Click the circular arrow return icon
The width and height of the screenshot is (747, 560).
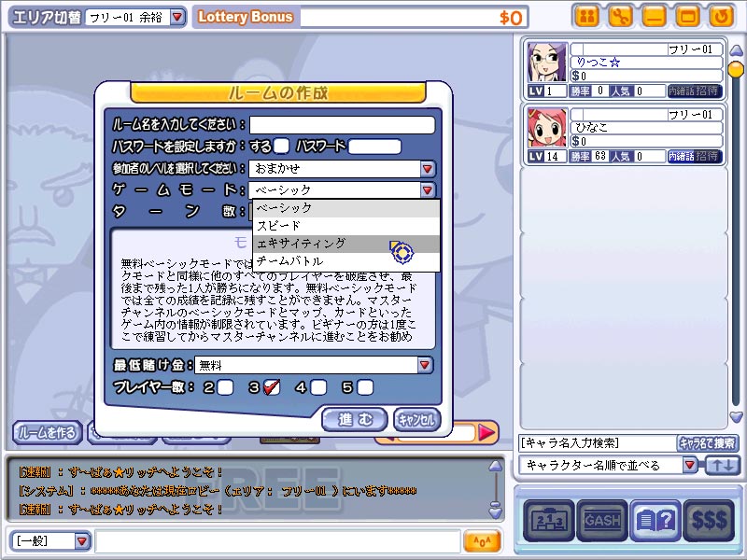(719, 16)
